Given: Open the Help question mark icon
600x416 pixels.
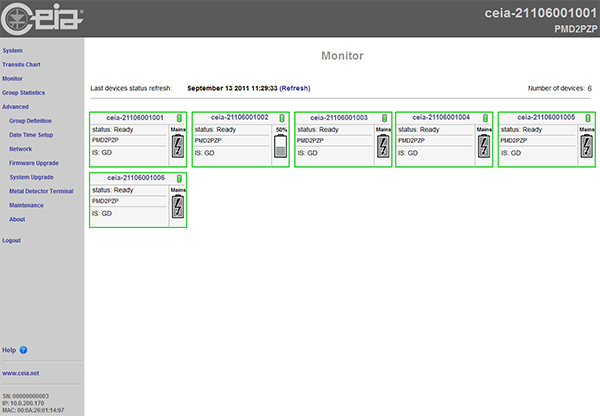Looking at the screenshot, I should coord(23,350).
